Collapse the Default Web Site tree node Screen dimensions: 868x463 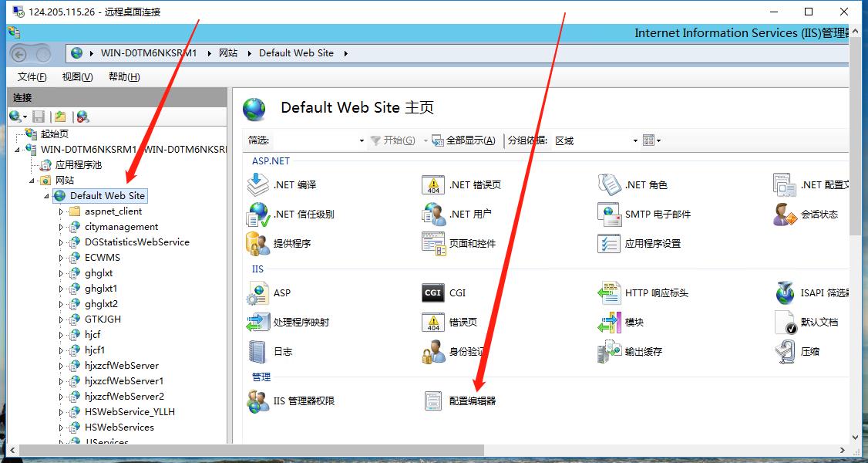[x=46, y=196]
